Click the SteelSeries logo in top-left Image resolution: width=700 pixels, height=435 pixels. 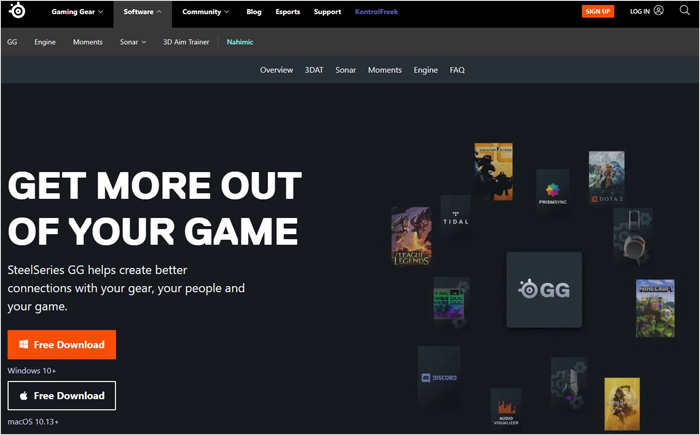click(x=17, y=11)
